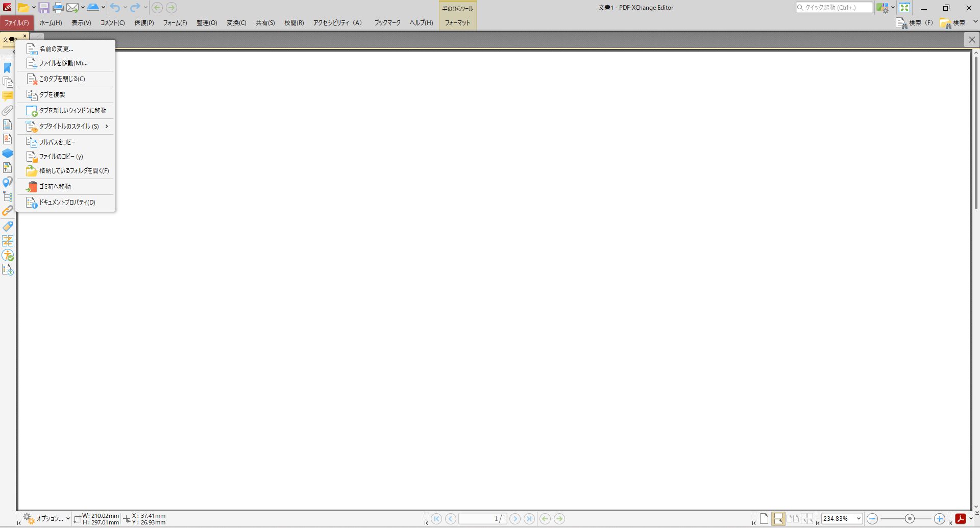Click the Print icon in the quick toolbar
The height and width of the screenshot is (528, 980).
(x=58, y=8)
